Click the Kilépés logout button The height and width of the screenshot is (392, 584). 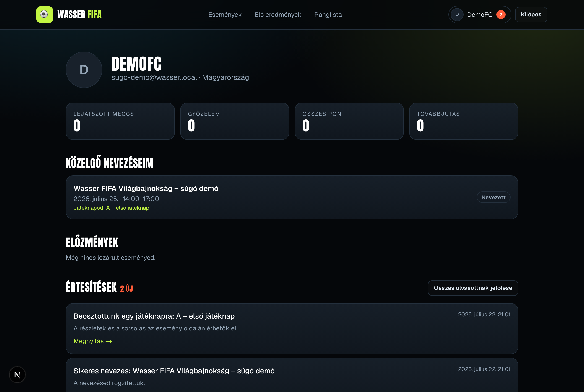(531, 15)
